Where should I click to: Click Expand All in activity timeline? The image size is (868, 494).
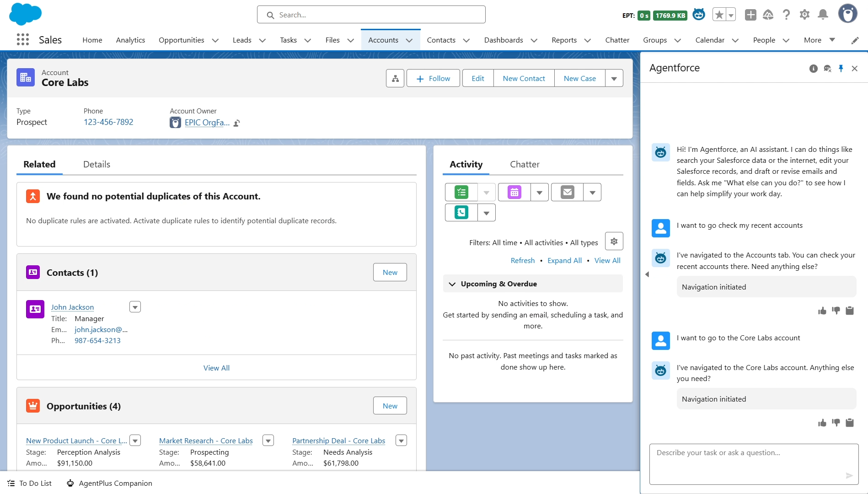(x=565, y=261)
